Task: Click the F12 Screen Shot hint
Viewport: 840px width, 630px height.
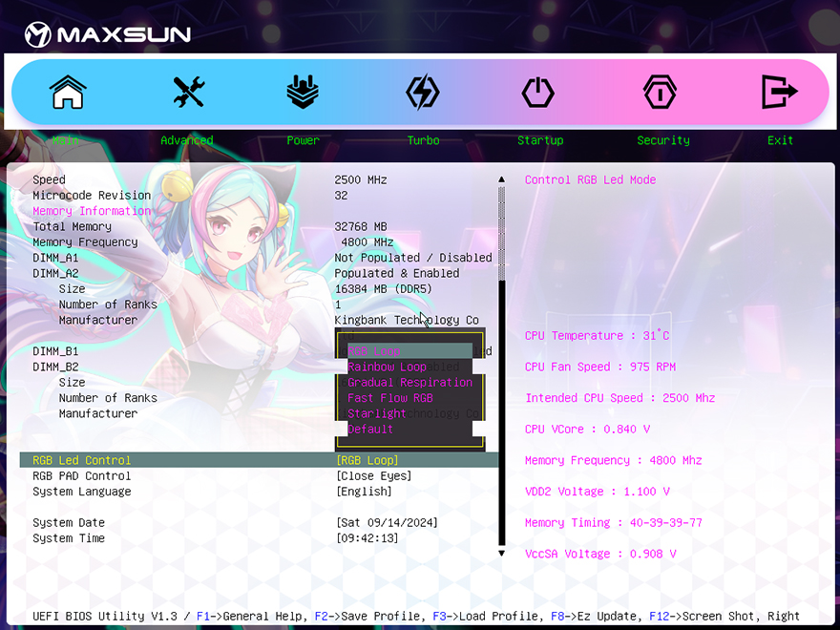Action: [x=704, y=616]
